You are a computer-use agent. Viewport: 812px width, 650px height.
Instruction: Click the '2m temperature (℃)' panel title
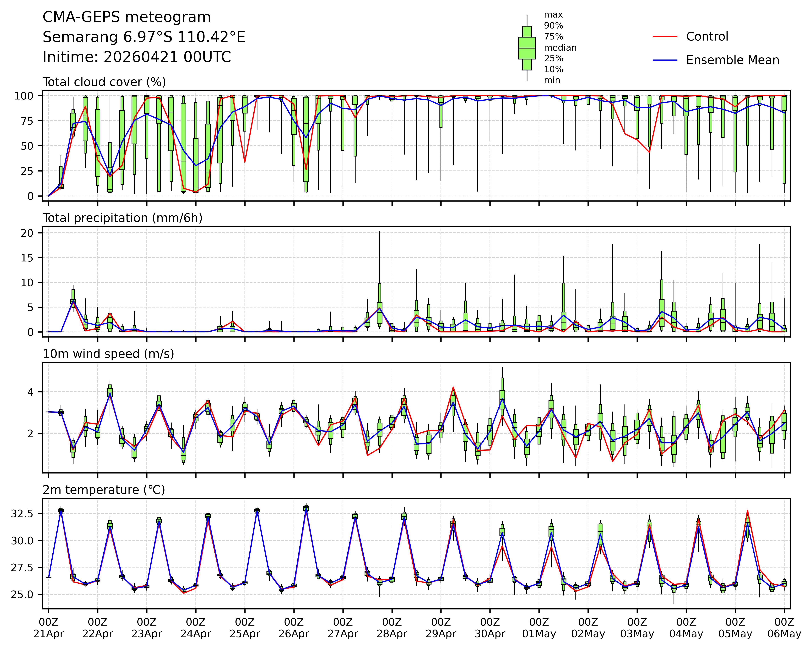(104, 490)
